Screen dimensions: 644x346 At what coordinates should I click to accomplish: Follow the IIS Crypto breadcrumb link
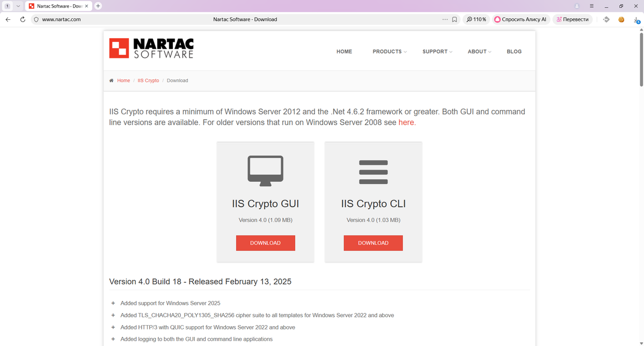pyautogui.click(x=148, y=80)
